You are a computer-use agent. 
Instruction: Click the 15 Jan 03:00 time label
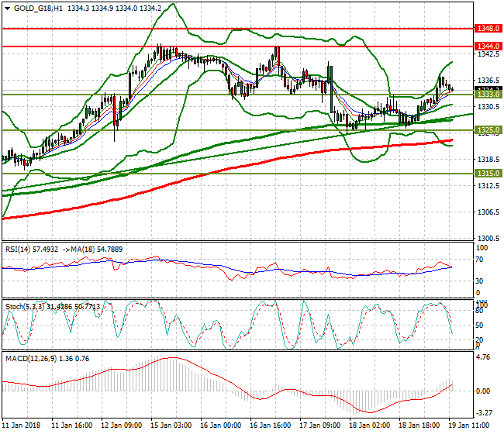(171, 425)
